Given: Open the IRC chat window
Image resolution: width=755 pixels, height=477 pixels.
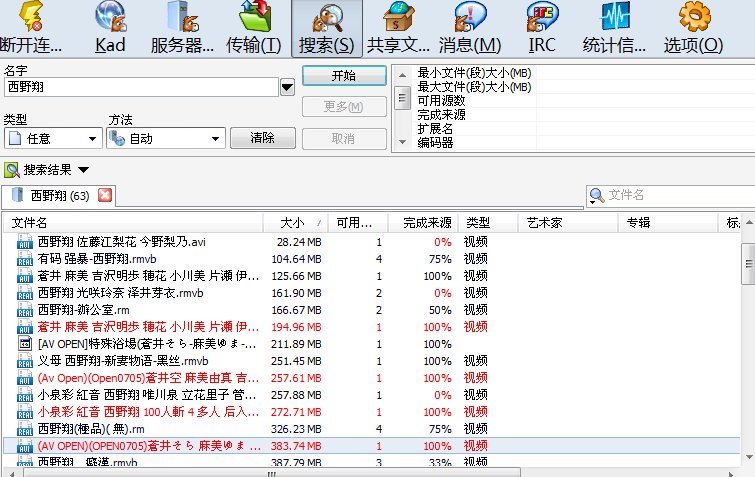Looking at the screenshot, I should tap(542, 28).
